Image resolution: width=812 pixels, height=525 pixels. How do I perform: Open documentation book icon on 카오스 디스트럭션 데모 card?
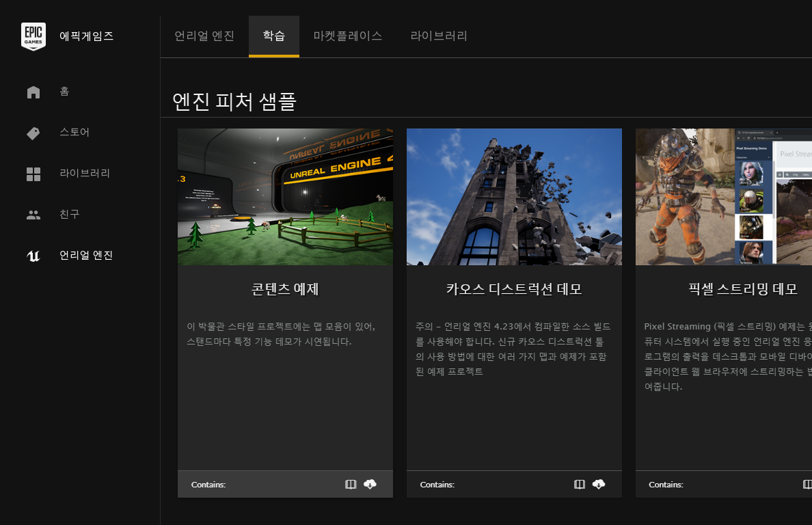pos(580,484)
